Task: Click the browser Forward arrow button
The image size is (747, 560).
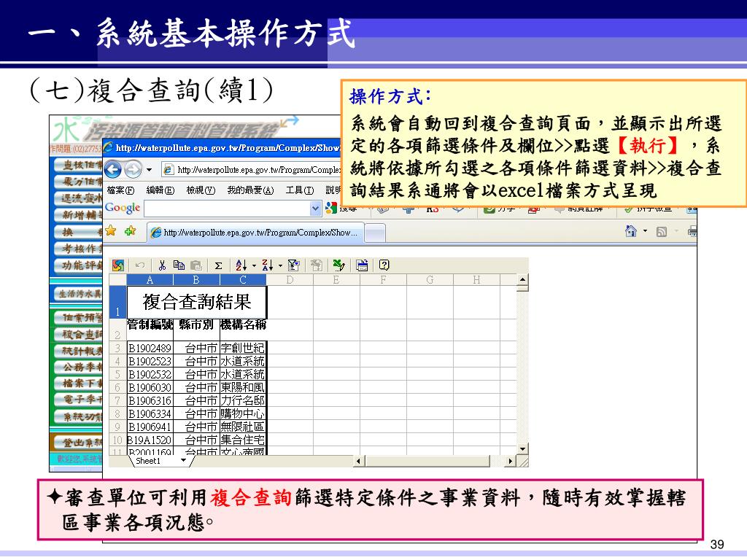Action: pyautogui.click(x=133, y=169)
